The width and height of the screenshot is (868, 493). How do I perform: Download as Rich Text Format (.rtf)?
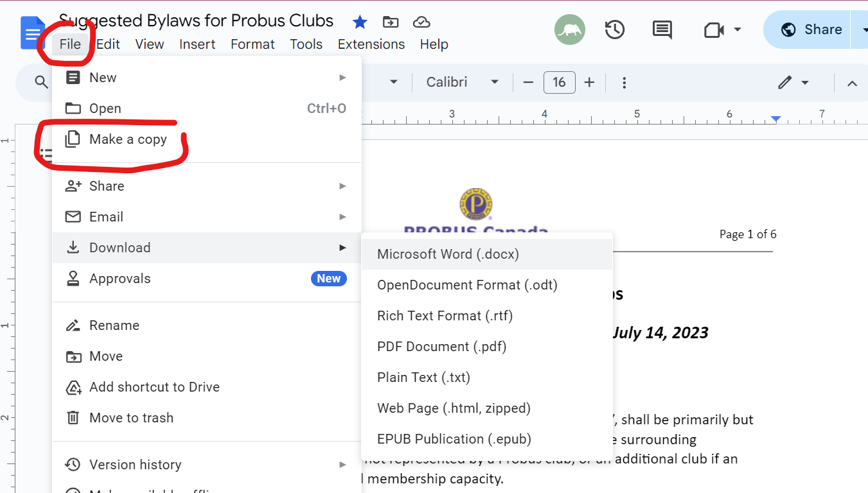[487, 316]
